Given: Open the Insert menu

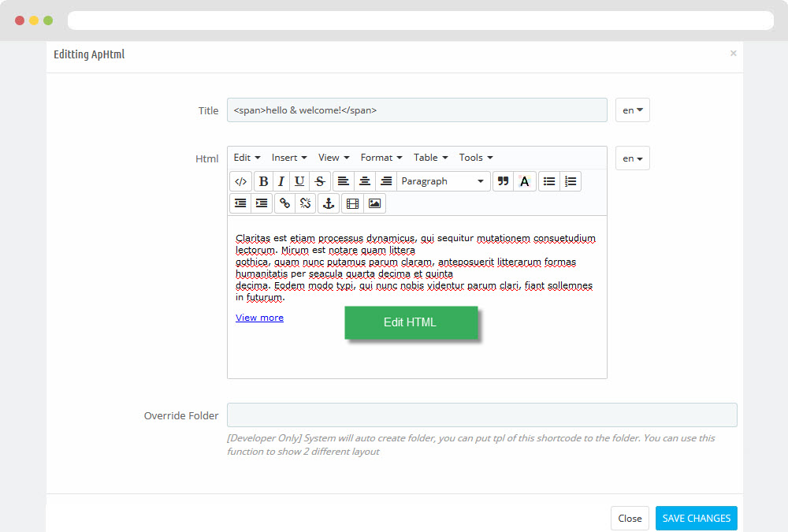Looking at the screenshot, I should [x=289, y=158].
